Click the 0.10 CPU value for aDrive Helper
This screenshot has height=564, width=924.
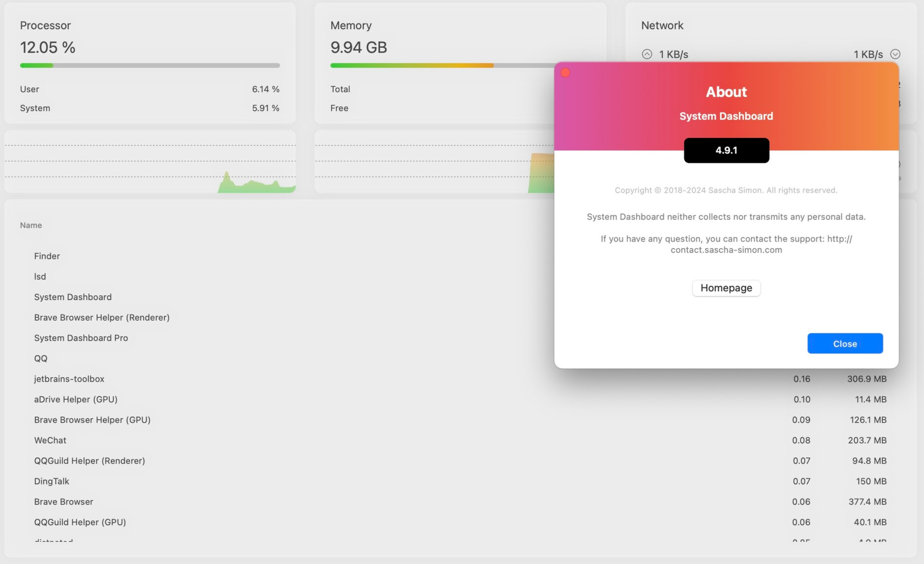click(802, 399)
